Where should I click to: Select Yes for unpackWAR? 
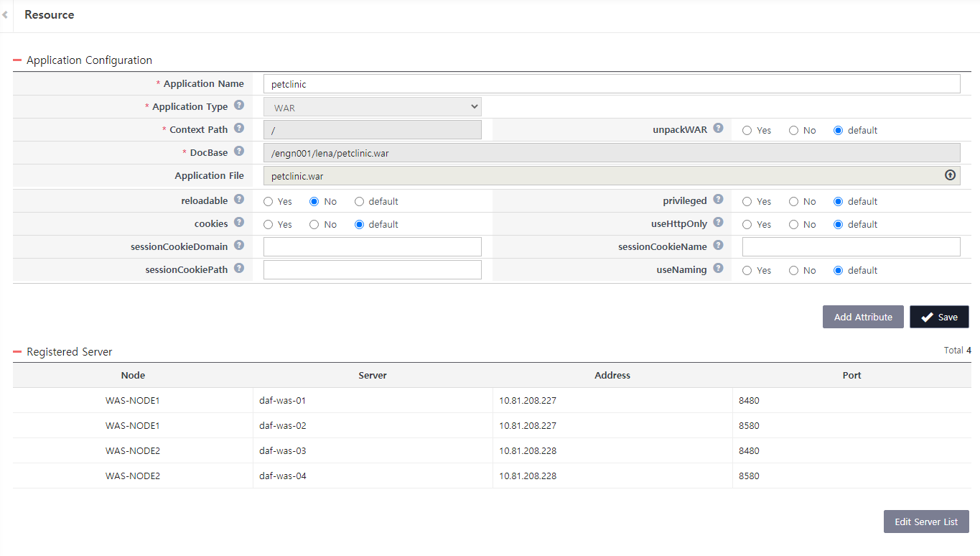pos(746,130)
